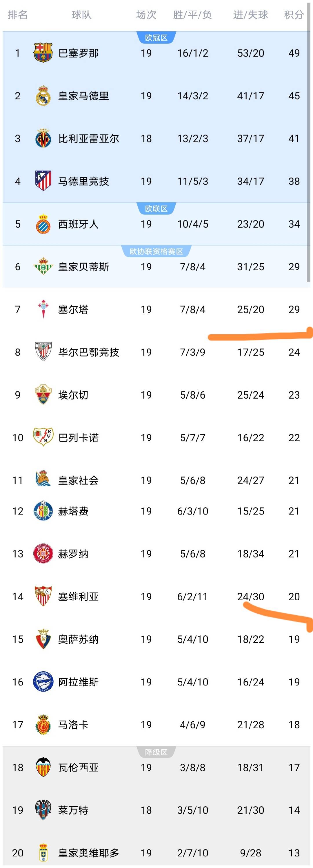Image resolution: width=313 pixels, height=868 pixels.
Task: Click the Real Betis club crest
Action: tap(43, 267)
